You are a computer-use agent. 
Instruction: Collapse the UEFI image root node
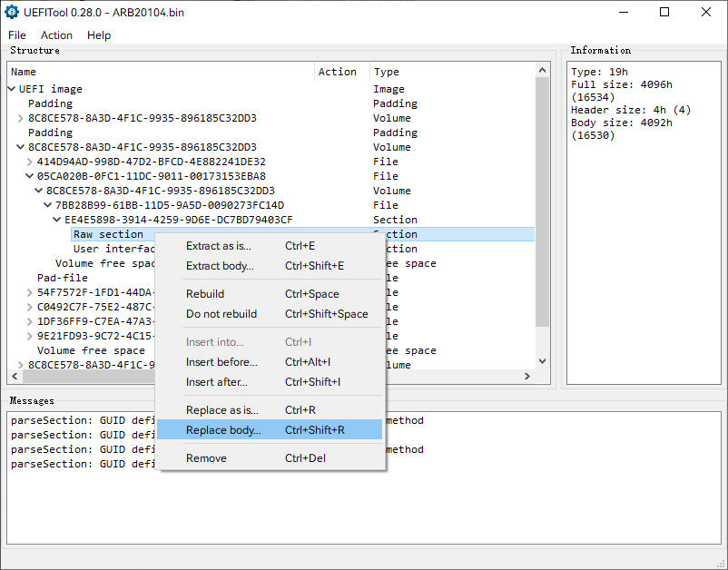pyautogui.click(x=12, y=89)
